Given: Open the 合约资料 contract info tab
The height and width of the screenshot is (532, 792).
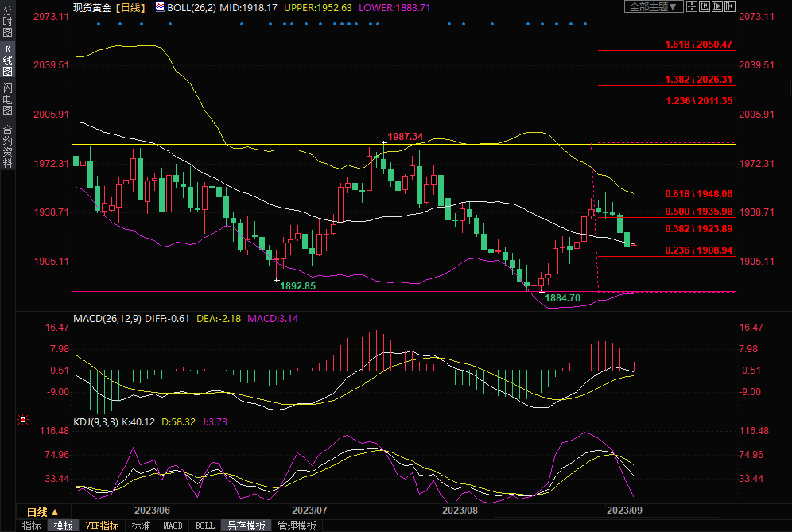Looking at the screenshot, I should (x=7, y=146).
